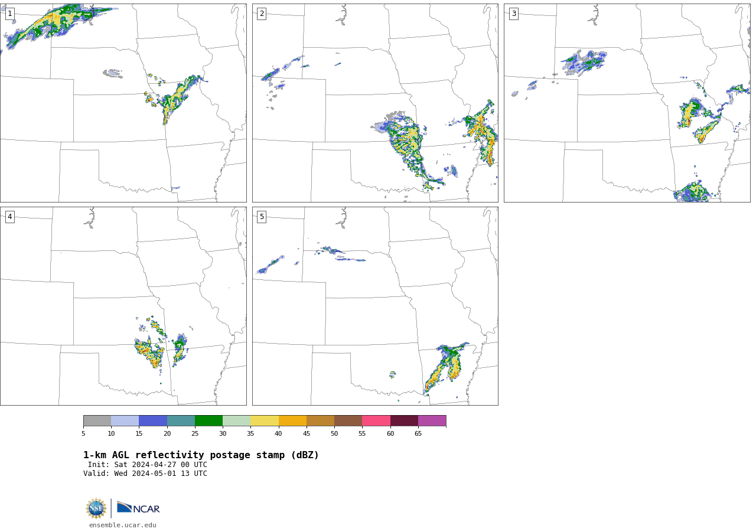Click the panel number label 2
This screenshot has height=532, width=756.
[x=262, y=14]
